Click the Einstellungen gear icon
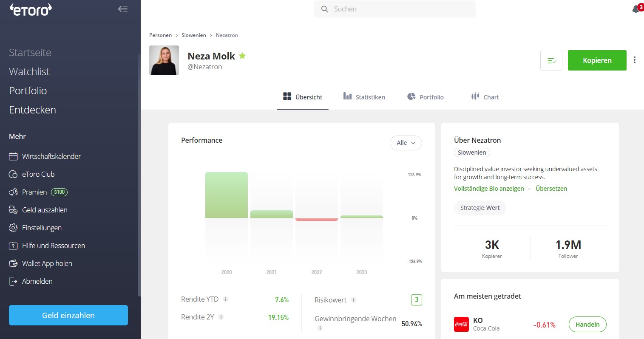This screenshot has width=644, height=339. (13, 228)
